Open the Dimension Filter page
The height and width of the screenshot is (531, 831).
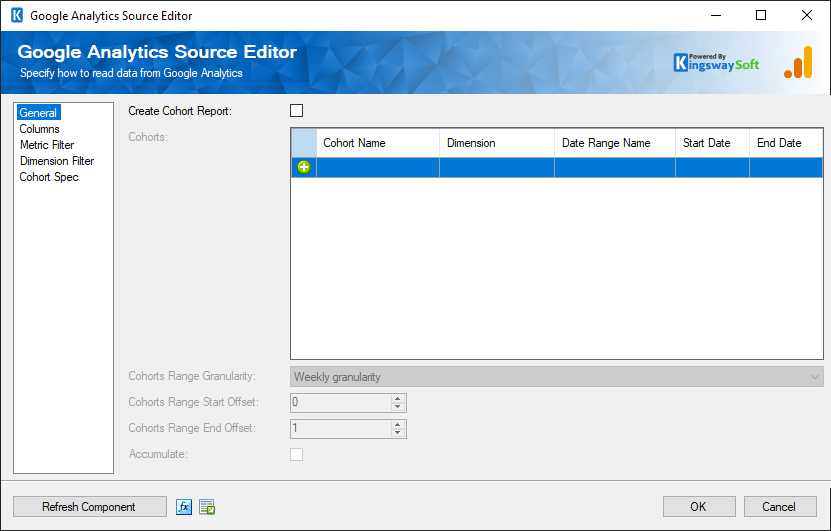pyautogui.click(x=57, y=161)
